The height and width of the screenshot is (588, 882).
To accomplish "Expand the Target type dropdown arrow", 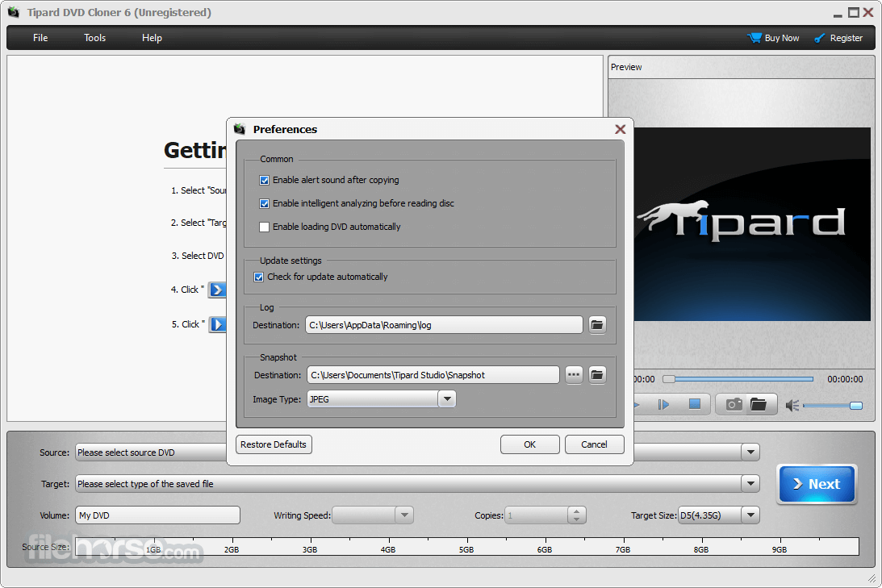I will [x=750, y=483].
